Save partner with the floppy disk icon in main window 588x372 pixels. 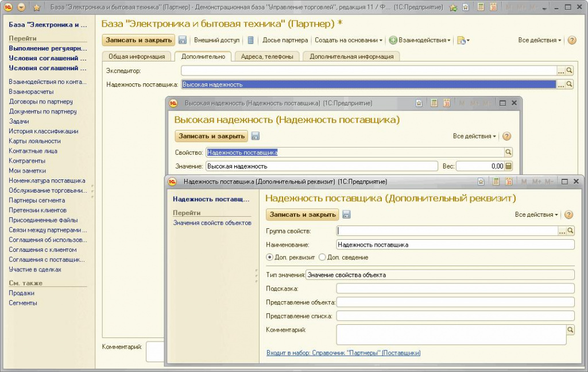click(x=182, y=40)
